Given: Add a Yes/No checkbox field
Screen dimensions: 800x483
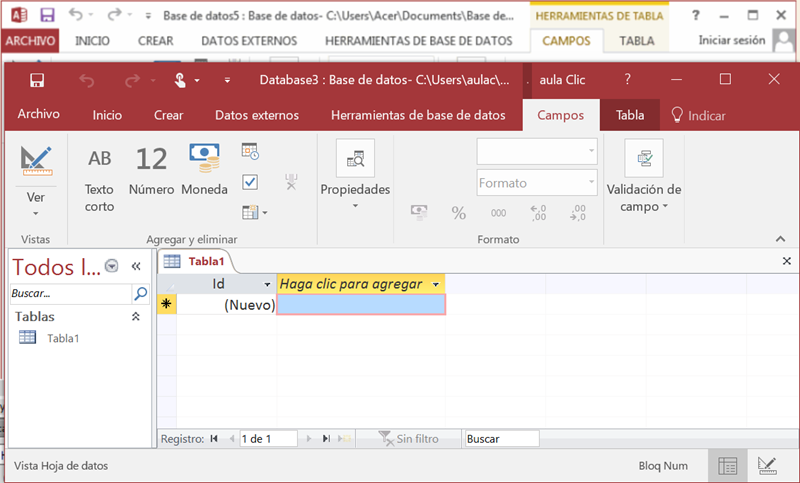Looking at the screenshot, I should (x=250, y=182).
